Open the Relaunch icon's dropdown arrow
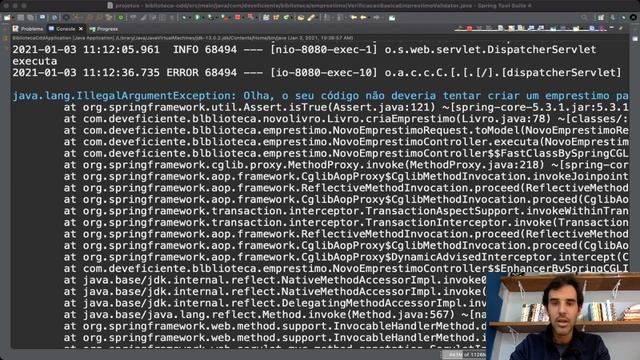Viewport: 640px width, 360px height. [256, 18]
